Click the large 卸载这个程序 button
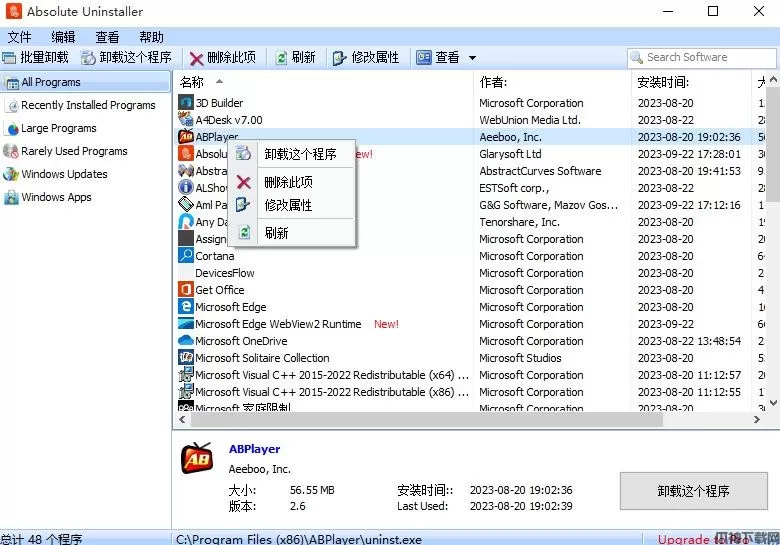Screen dimensions: 780x545 693,491
